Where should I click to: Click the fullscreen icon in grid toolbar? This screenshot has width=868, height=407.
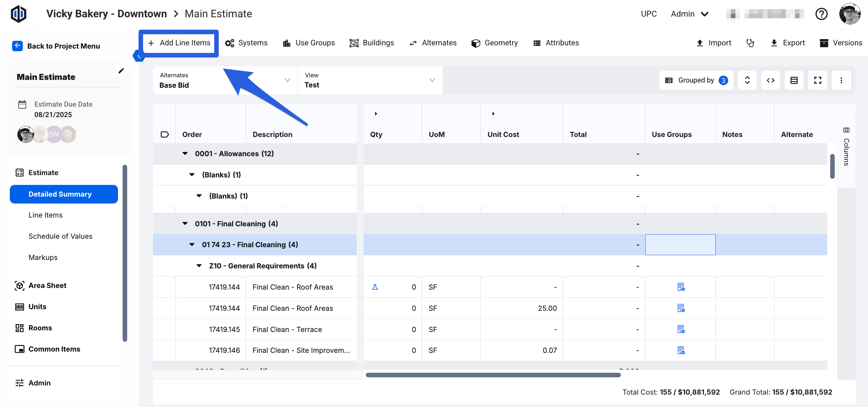click(x=817, y=80)
